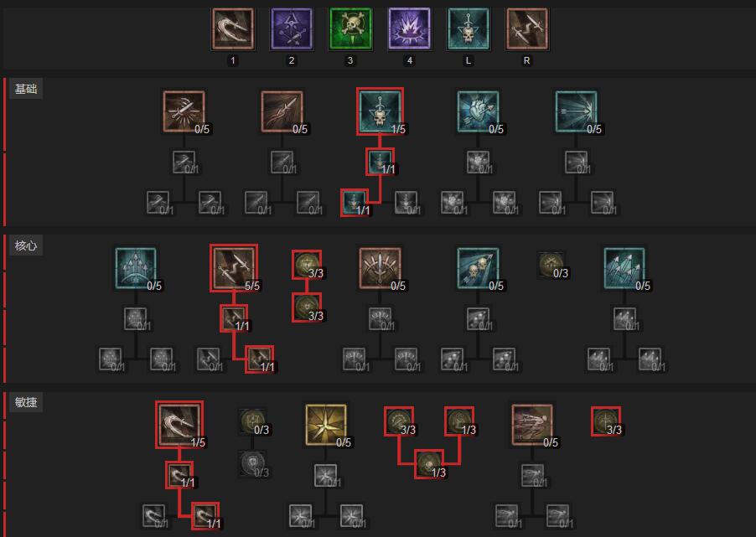Click the 0/3 passive node in 核心 row
This screenshot has width=756, height=537.
551,265
